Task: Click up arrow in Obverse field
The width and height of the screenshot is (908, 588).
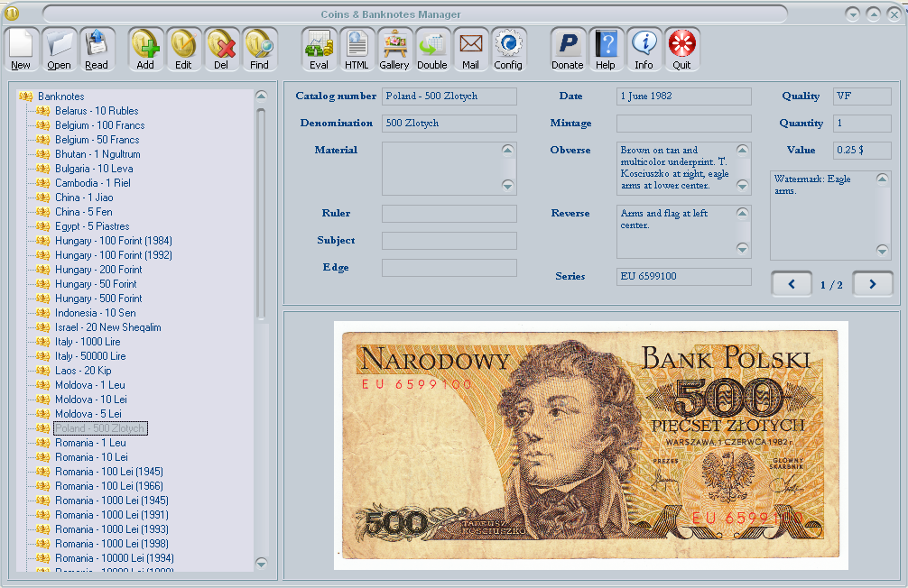Action: click(x=743, y=151)
